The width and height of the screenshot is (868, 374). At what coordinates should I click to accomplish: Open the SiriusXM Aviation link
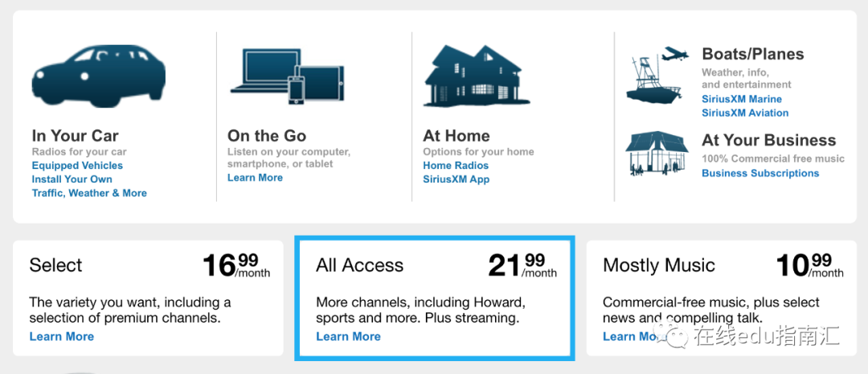[x=745, y=113]
